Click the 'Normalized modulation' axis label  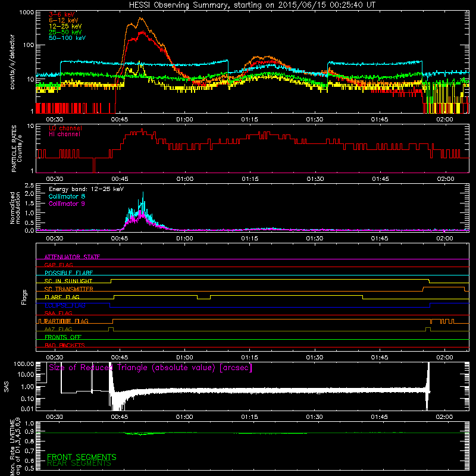pyautogui.click(x=15, y=208)
